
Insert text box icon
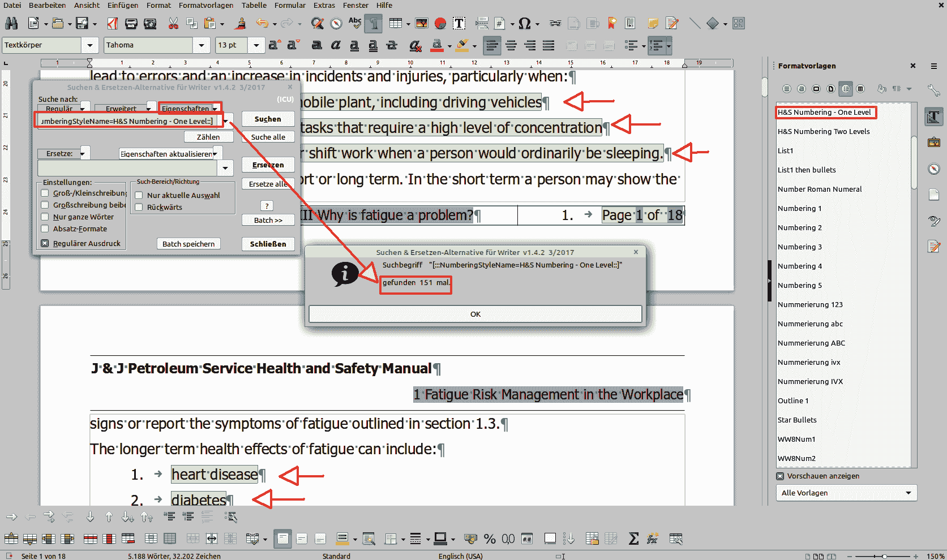459,23
